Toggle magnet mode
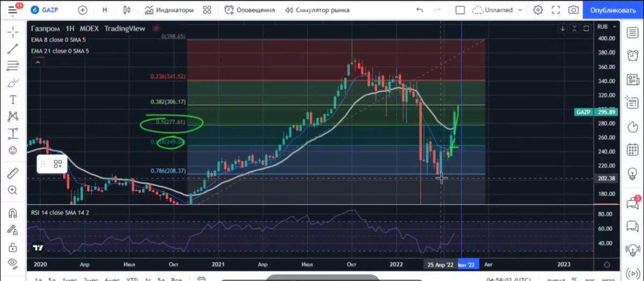Image resolution: width=644 pixels, height=281 pixels. pos(13,212)
